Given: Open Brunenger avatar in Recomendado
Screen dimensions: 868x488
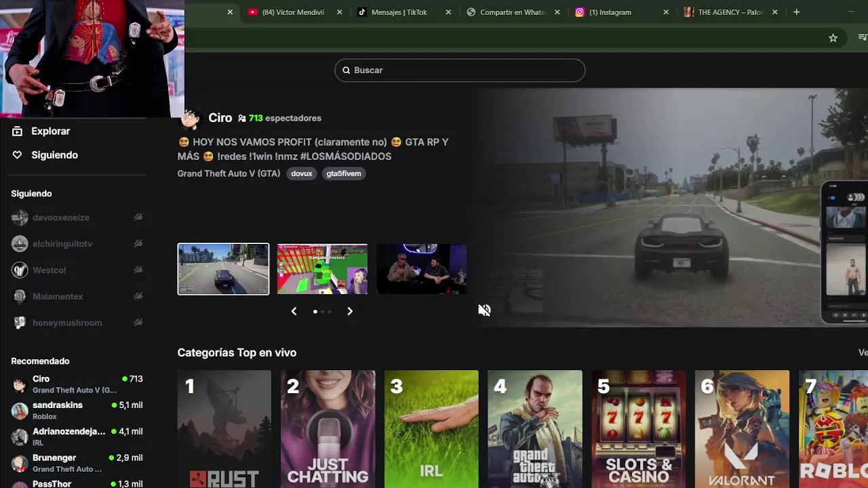Looking at the screenshot, I should pos(20,463).
